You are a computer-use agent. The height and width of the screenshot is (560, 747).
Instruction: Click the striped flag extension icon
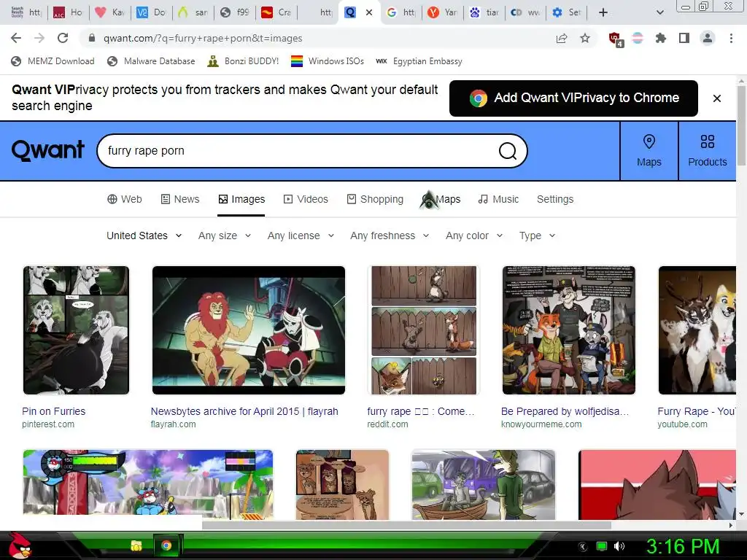click(638, 38)
